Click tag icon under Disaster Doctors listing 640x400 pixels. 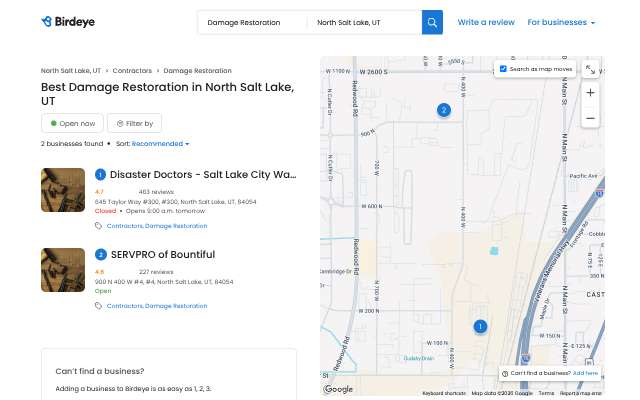click(98, 226)
